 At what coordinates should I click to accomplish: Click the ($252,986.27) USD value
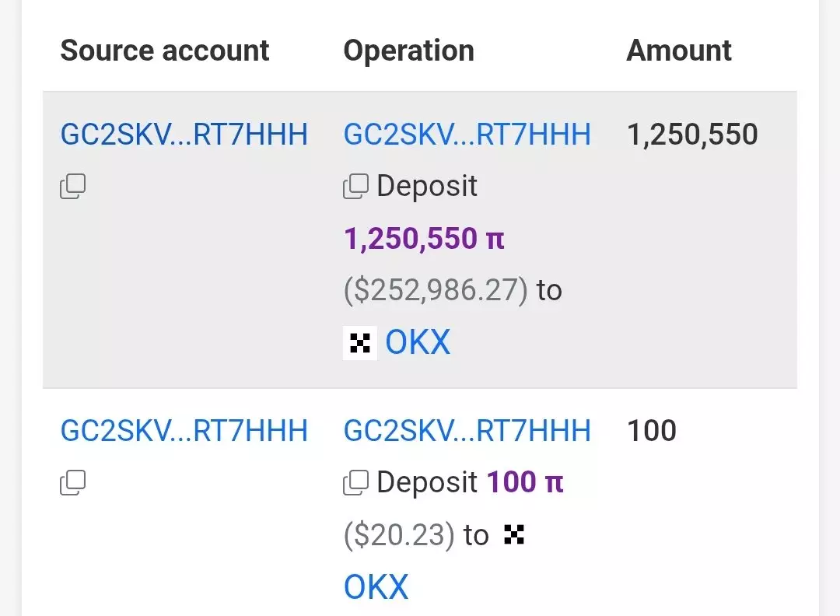tap(436, 290)
